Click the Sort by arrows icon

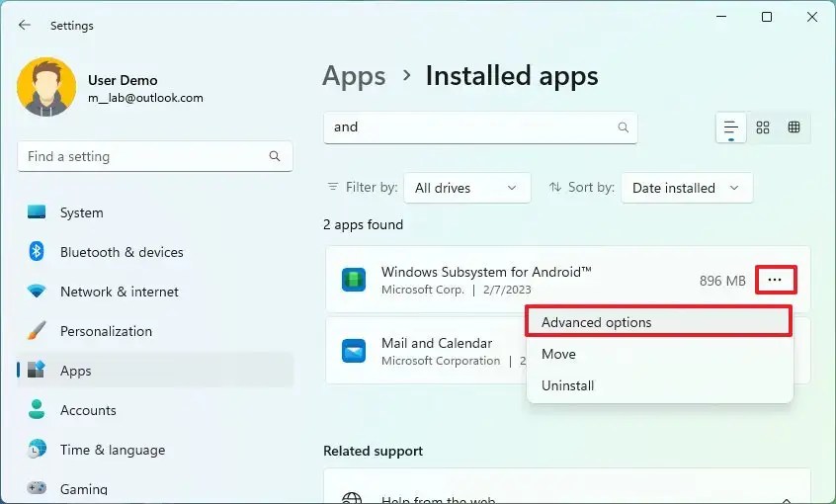coord(555,187)
